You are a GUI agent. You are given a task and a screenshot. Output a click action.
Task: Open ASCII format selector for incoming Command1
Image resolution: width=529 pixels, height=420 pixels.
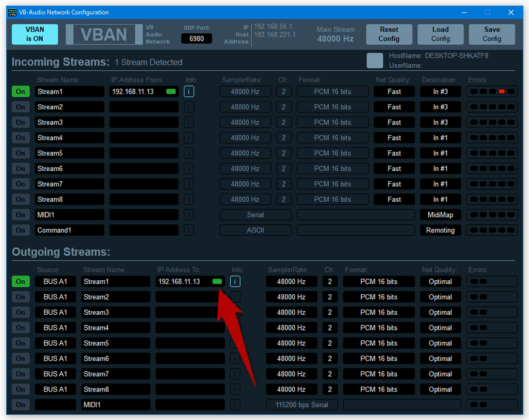(255, 230)
